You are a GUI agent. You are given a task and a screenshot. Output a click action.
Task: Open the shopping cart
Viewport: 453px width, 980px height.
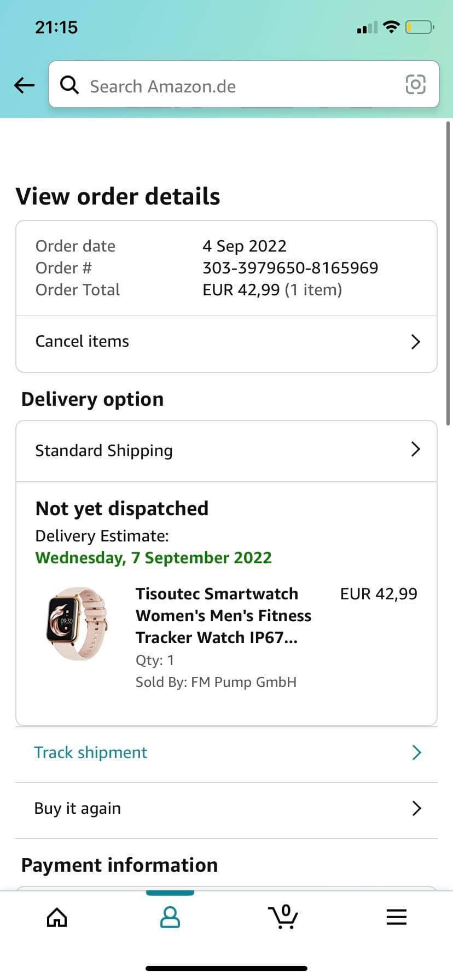283,916
